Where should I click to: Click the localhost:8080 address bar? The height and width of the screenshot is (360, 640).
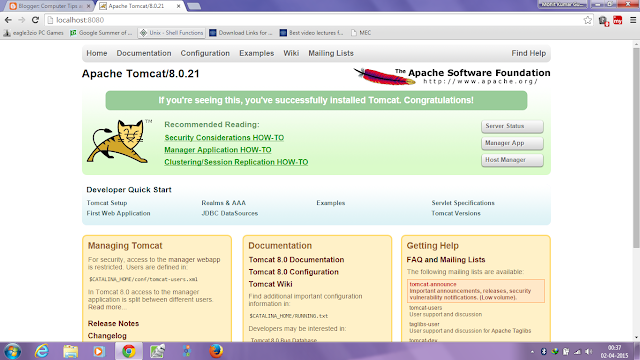tap(314, 20)
